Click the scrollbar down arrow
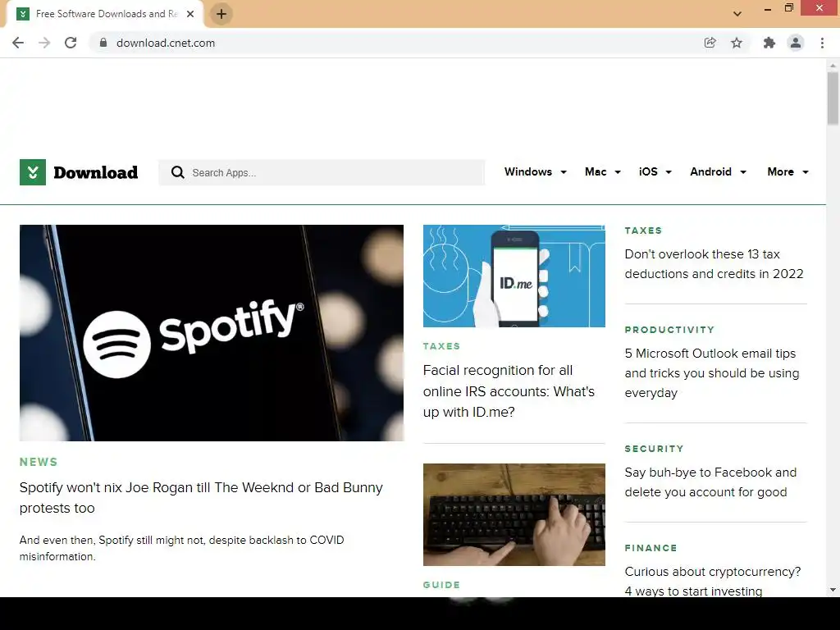The height and width of the screenshot is (630, 840). [833, 590]
